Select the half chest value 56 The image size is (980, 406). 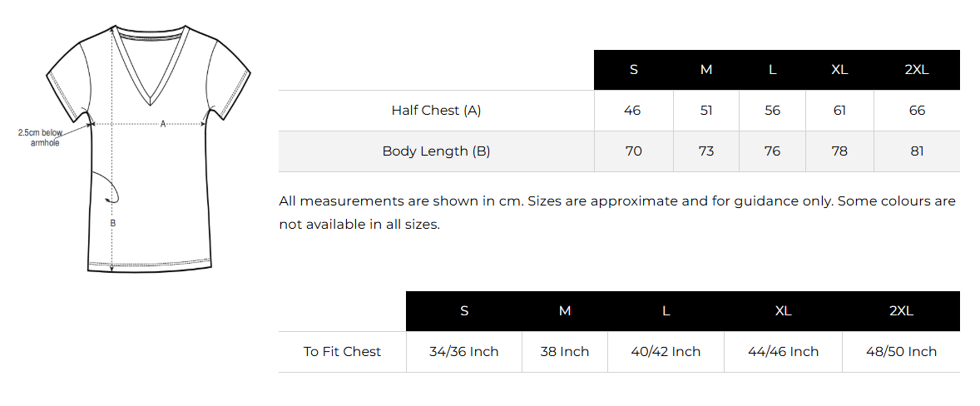coord(773,111)
